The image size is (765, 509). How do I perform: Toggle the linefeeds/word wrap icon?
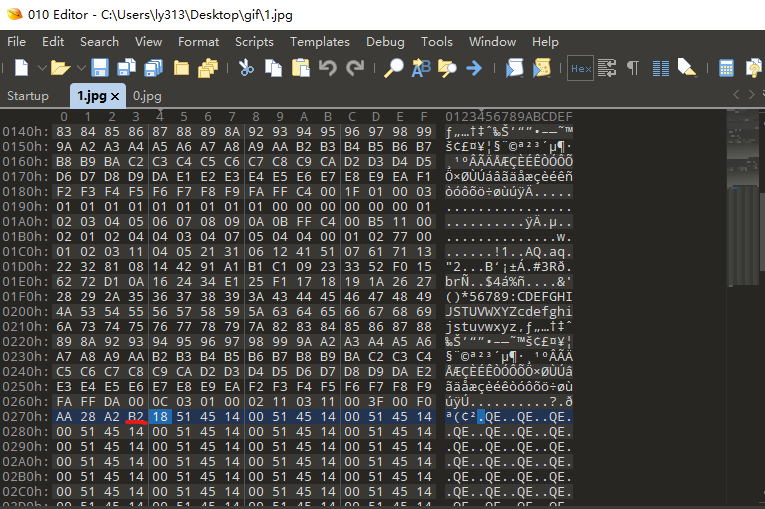point(607,68)
